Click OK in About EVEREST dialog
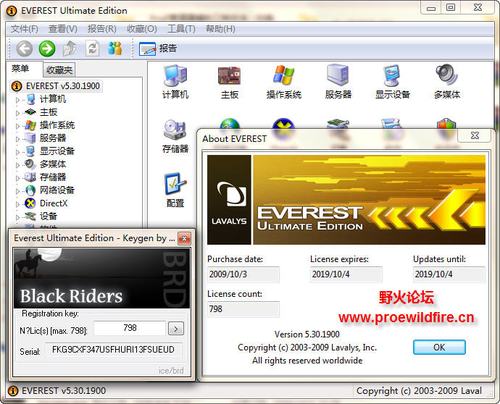Screen dimensions: 500x404 tap(439, 347)
